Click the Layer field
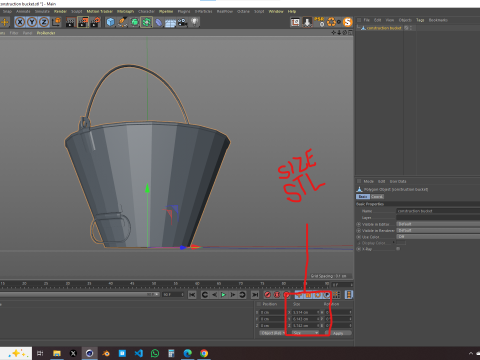Viewport: 480px width, 360px height. 438,217
